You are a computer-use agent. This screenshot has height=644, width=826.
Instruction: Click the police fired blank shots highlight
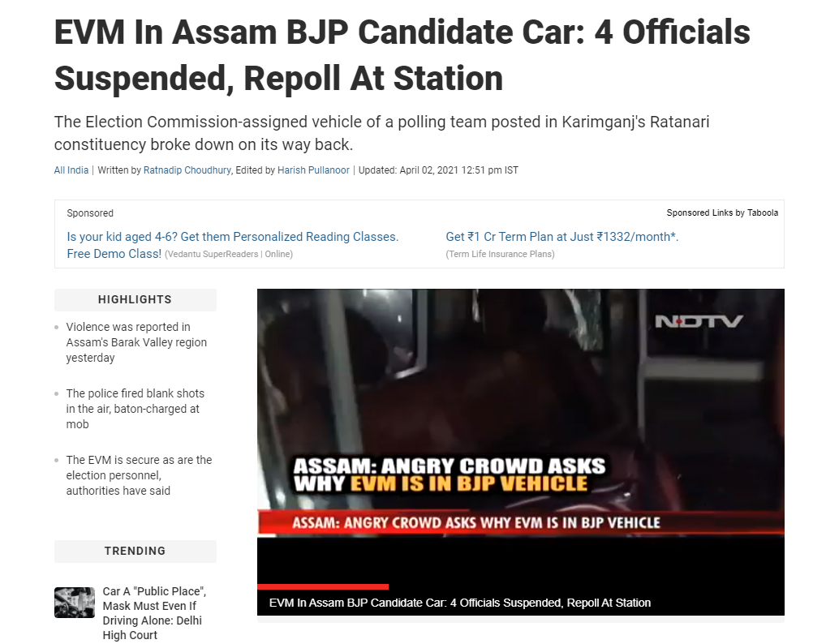coord(136,409)
